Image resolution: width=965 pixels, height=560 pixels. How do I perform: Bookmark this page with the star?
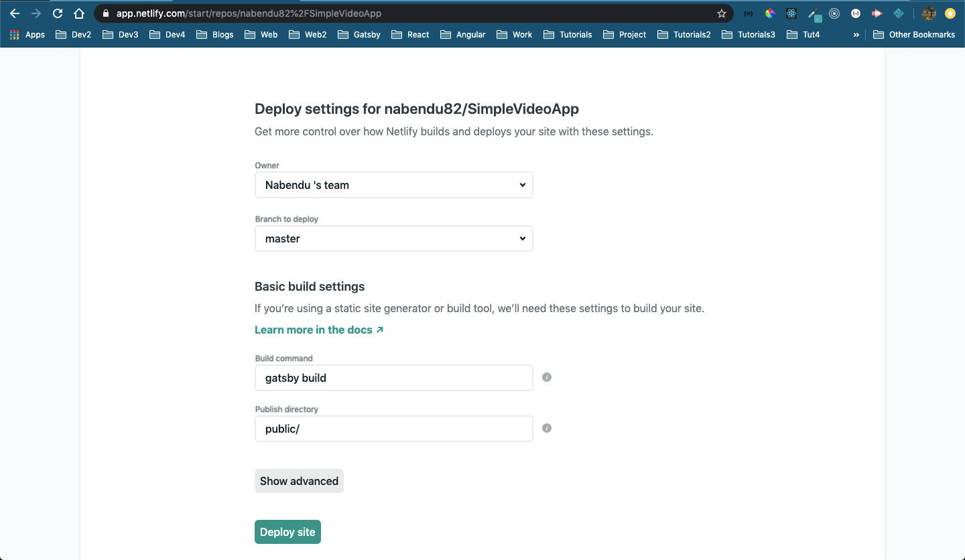[x=722, y=13]
